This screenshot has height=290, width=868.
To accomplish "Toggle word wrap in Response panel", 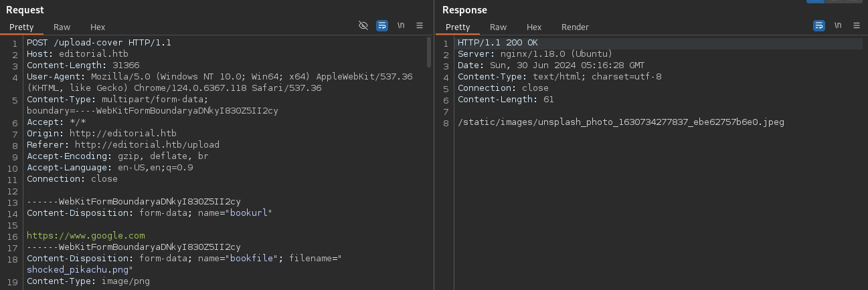I will pyautogui.click(x=819, y=25).
